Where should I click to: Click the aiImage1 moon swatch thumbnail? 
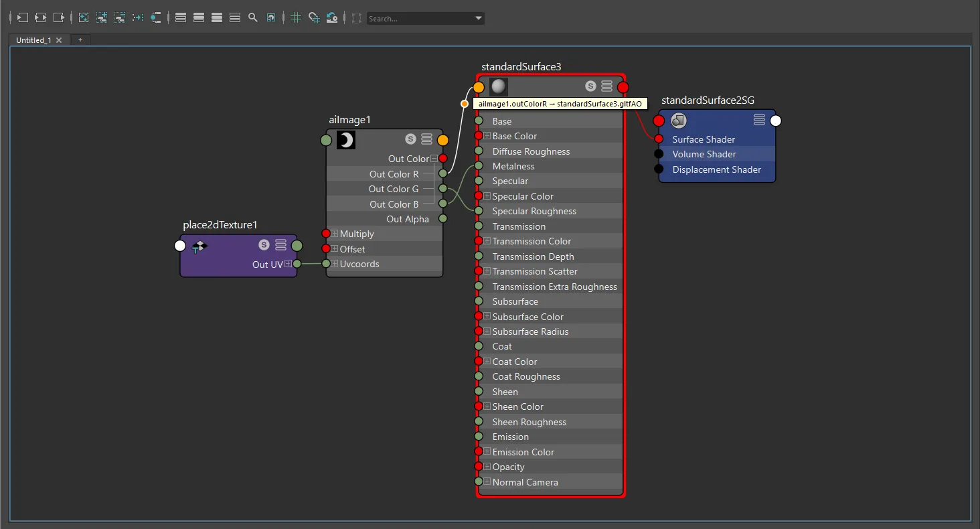coord(345,139)
